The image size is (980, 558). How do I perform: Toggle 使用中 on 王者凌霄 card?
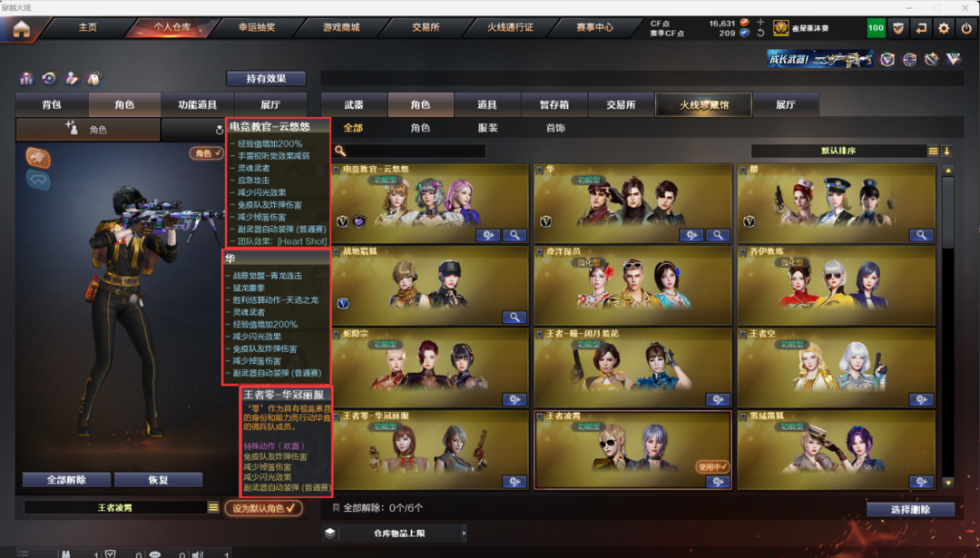click(712, 466)
